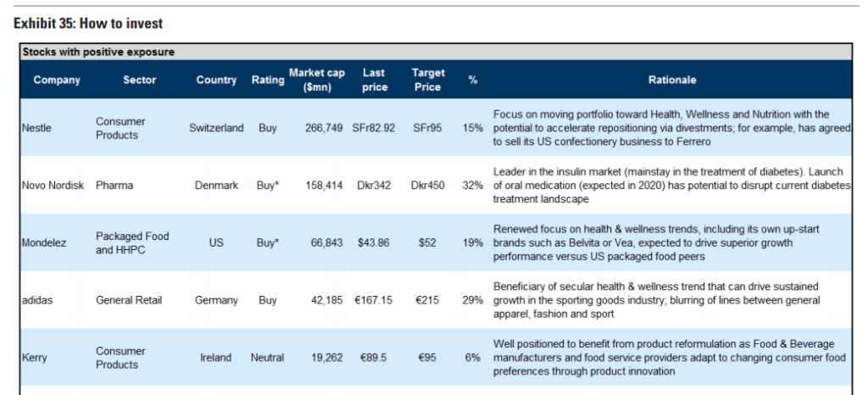Select the Kerry company cell
The height and width of the screenshot is (395, 868).
tap(35, 358)
